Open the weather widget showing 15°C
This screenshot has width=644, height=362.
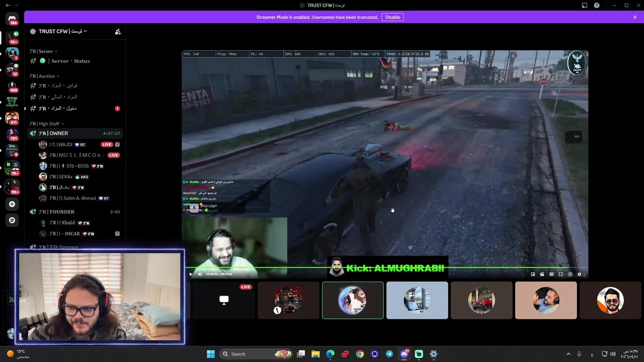coord(18,354)
